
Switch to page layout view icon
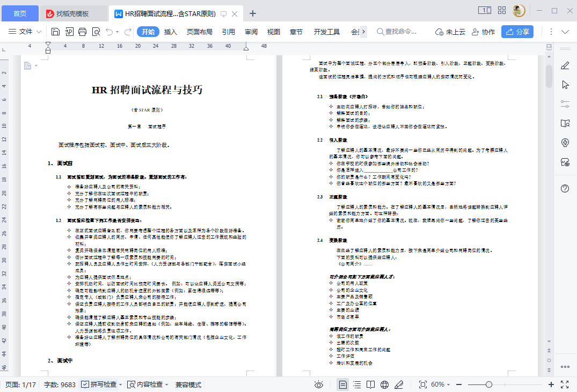pyautogui.click(x=342, y=384)
